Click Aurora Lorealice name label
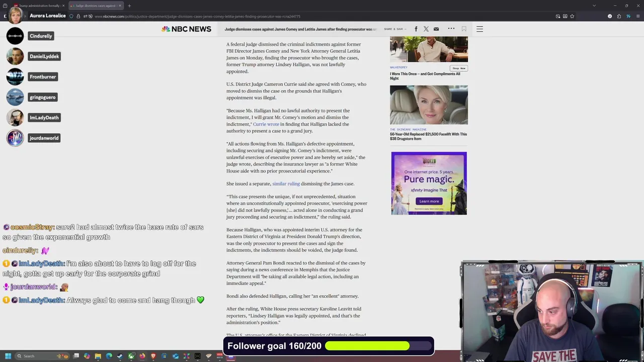Screen dimensions: 644x362 48,16
